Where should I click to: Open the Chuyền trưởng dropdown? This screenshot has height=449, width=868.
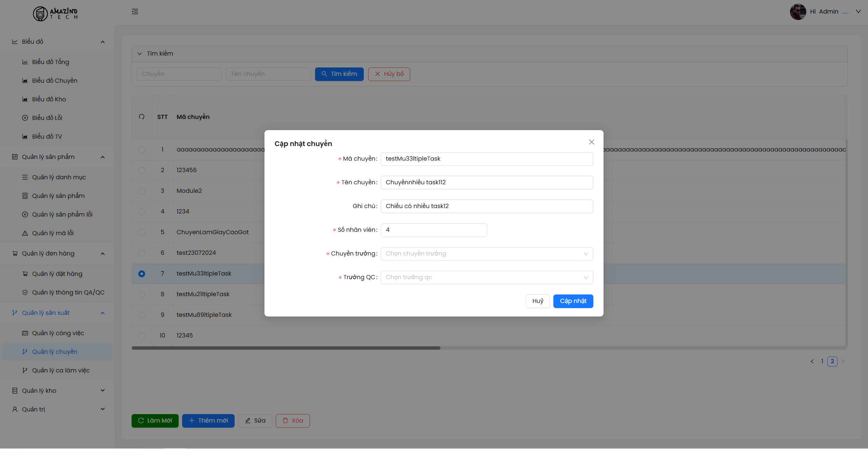pos(487,253)
